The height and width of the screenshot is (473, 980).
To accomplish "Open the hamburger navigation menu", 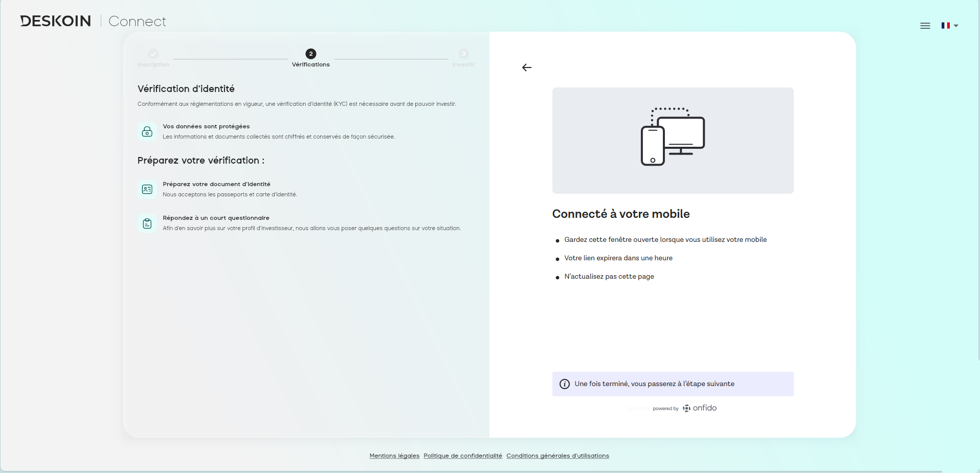I will click(925, 26).
